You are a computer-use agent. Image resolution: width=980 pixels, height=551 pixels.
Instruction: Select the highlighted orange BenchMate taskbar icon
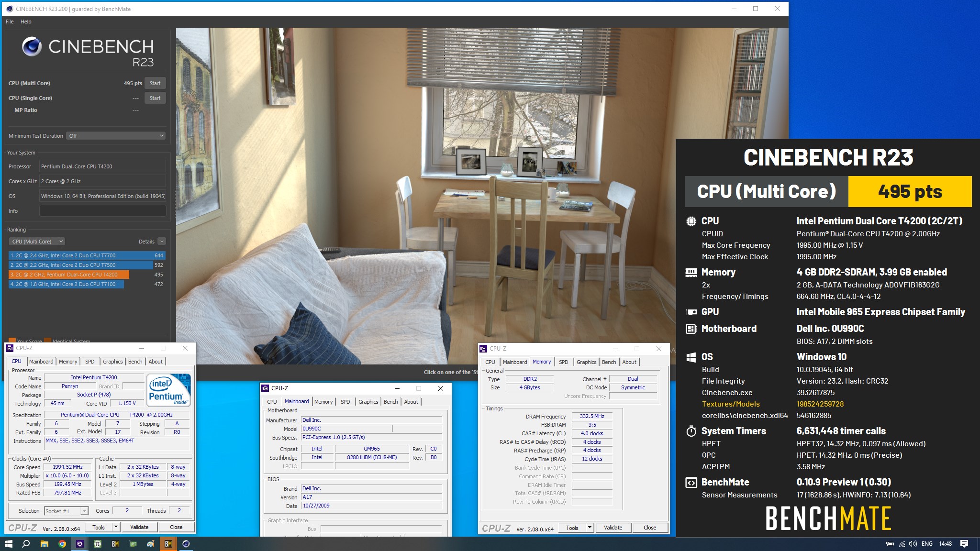click(168, 544)
